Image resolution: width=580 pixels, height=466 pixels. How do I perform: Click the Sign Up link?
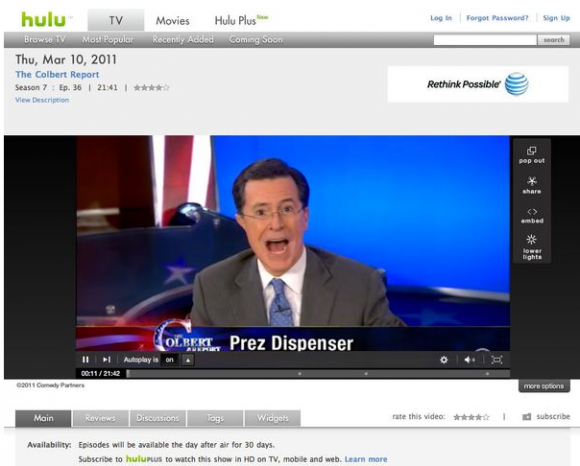point(556,18)
